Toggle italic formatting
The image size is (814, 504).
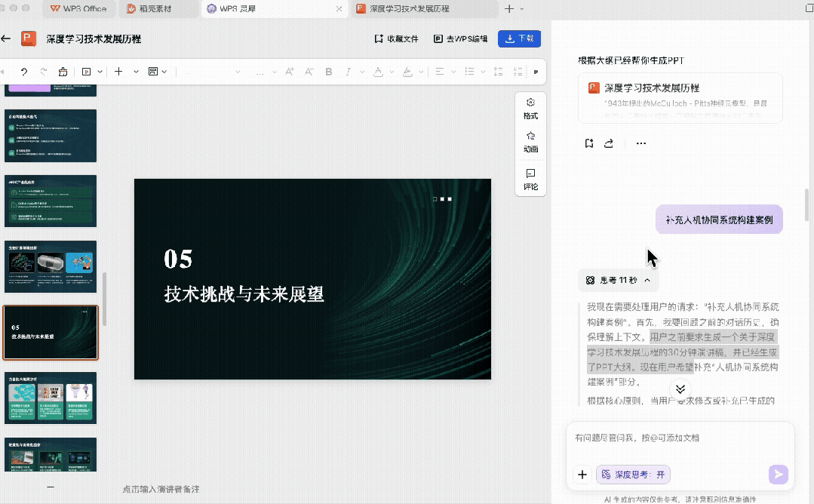[348, 72]
